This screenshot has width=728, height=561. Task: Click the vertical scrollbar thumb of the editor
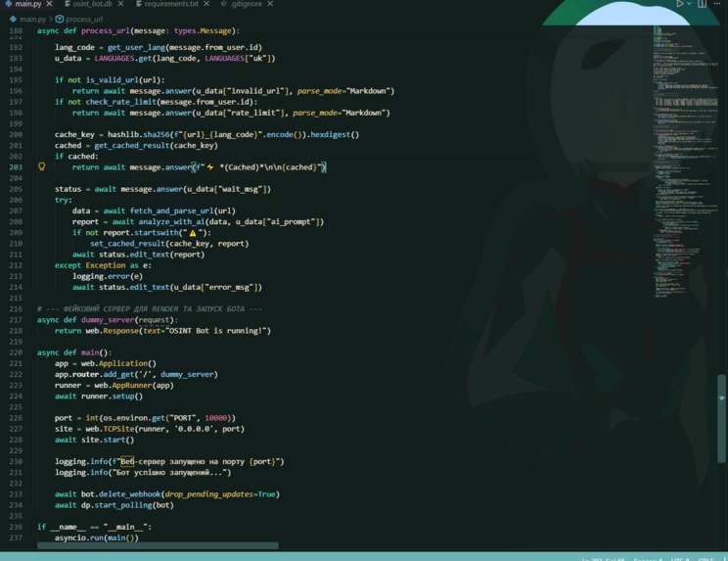pos(721,419)
